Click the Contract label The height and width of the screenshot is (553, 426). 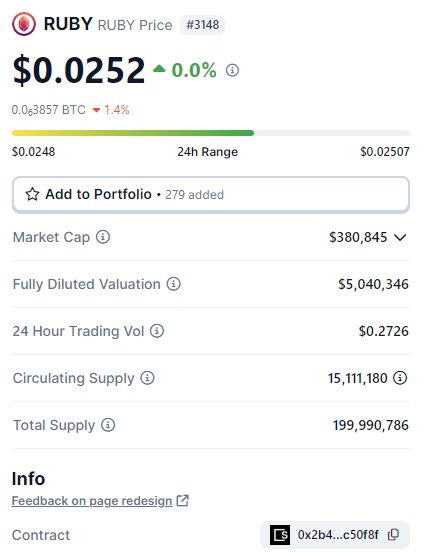coord(41,535)
